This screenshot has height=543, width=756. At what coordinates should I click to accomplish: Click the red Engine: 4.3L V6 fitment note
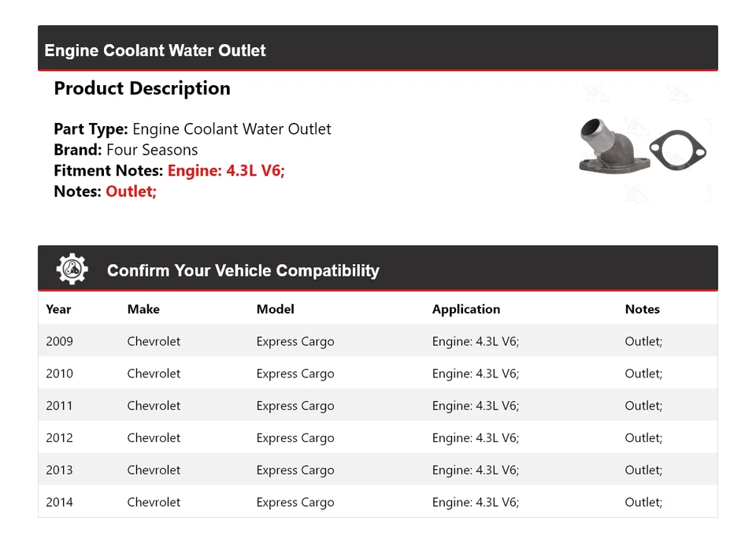226,170
